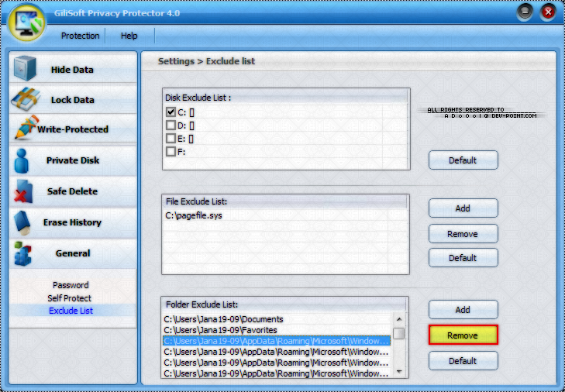Click the selected blue AppData\Roaming folder row

pos(277,341)
